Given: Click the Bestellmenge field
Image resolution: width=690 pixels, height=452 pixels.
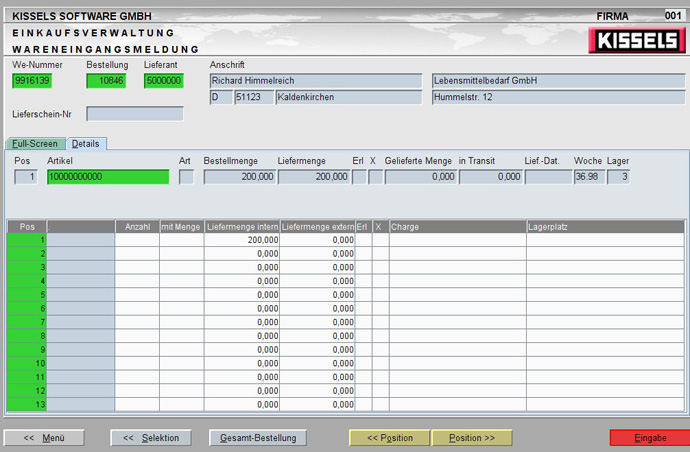Looking at the screenshot, I should [x=239, y=177].
